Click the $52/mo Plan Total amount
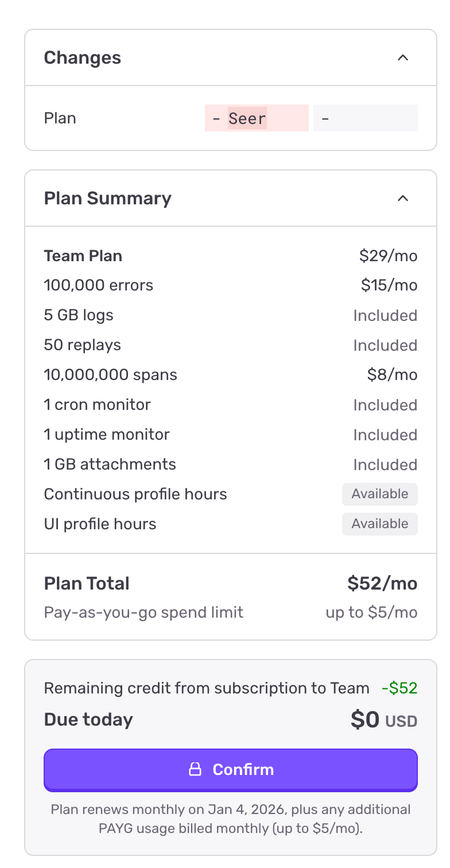Viewport: 450px width, 868px height. tap(382, 583)
